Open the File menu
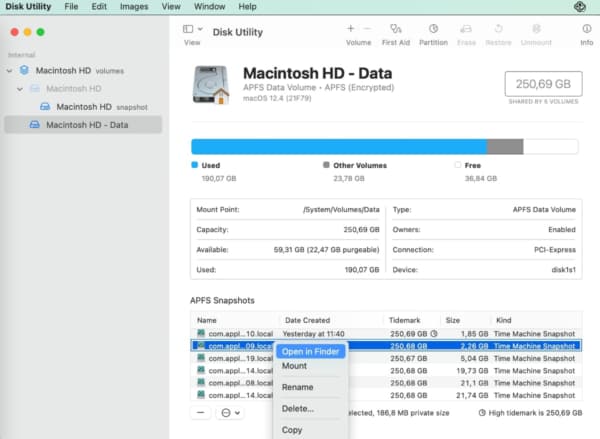 71,7
